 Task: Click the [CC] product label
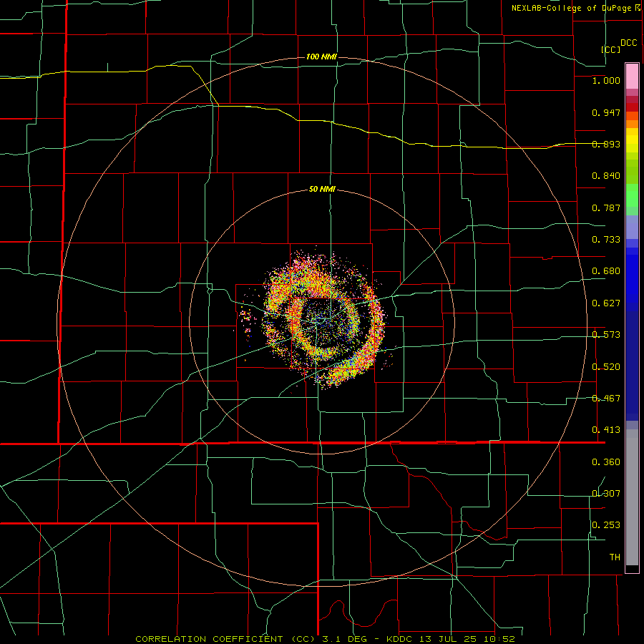click(611, 49)
